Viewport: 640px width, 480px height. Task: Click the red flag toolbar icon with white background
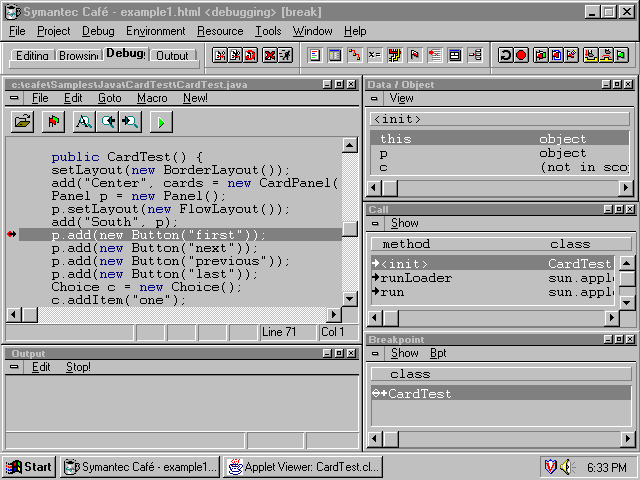(x=415, y=55)
